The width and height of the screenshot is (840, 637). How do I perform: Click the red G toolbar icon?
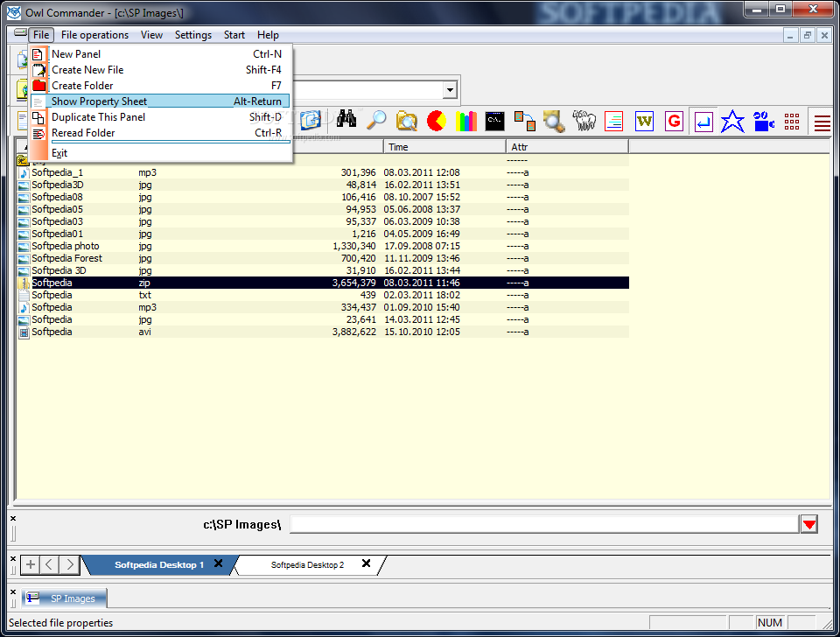pyautogui.click(x=674, y=122)
